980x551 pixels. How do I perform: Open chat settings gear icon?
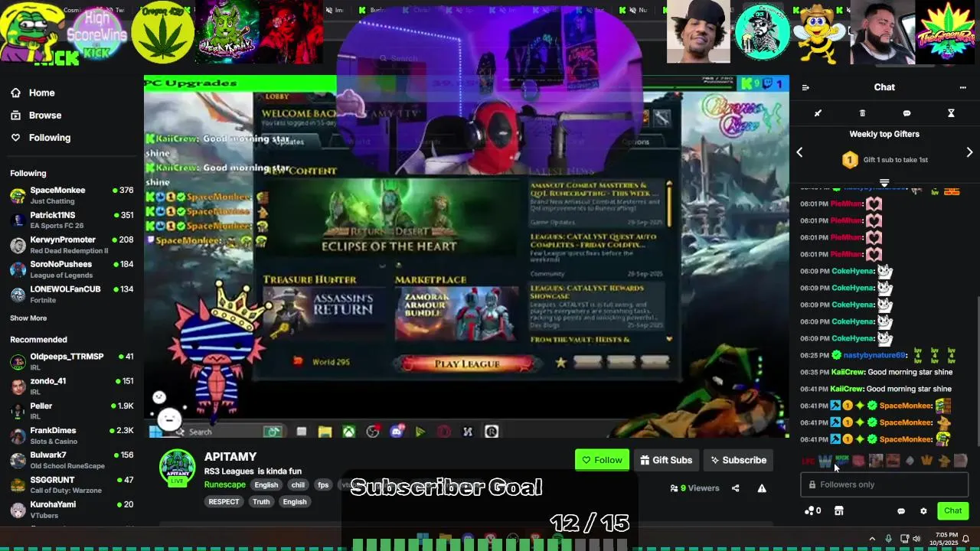tap(923, 511)
